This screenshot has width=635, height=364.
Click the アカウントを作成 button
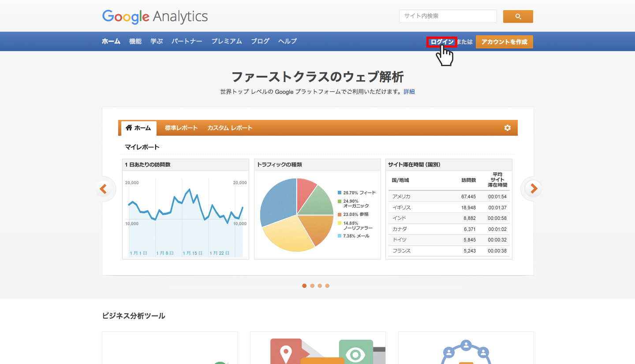[504, 42]
